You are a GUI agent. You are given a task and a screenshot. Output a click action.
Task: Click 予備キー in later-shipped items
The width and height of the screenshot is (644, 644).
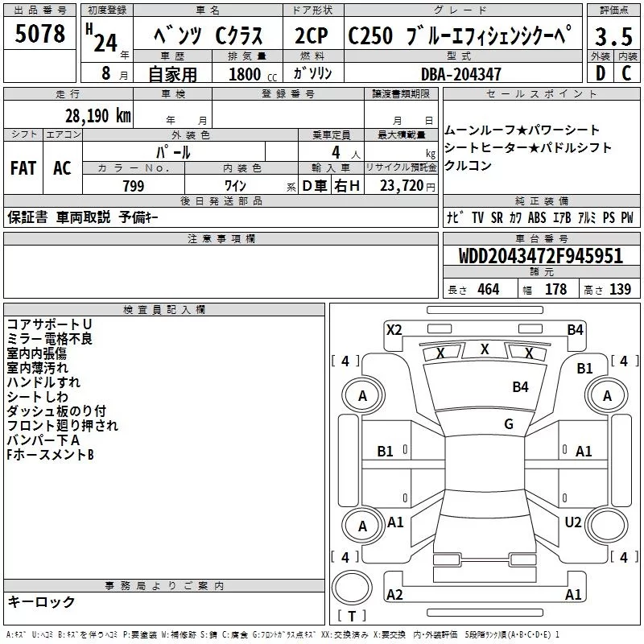tap(138, 217)
